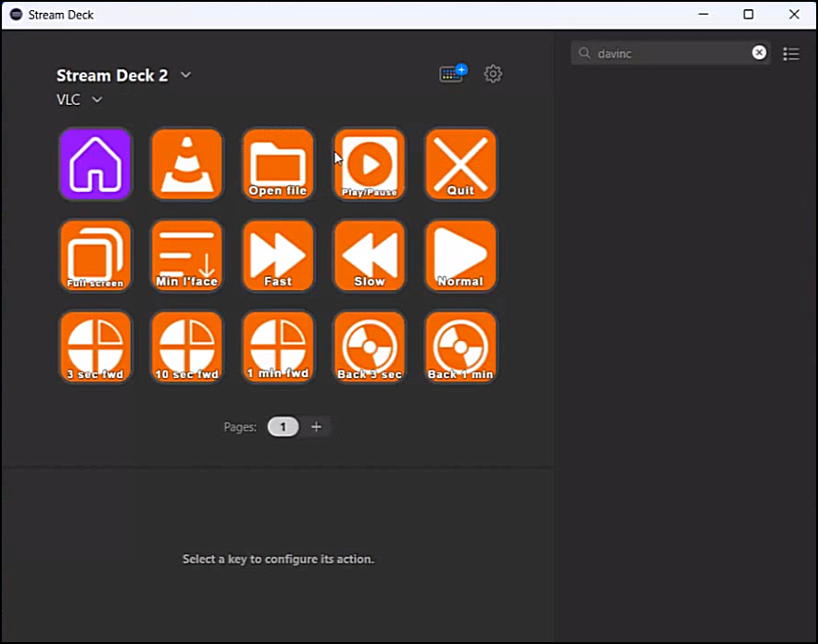Viewport: 818px width, 644px height.
Task: Expand the Stream Deck 2 device dropdown
Action: click(185, 75)
